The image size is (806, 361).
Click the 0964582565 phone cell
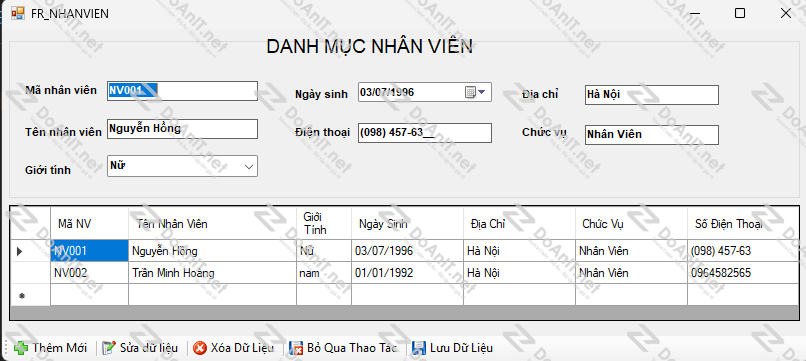743,273
